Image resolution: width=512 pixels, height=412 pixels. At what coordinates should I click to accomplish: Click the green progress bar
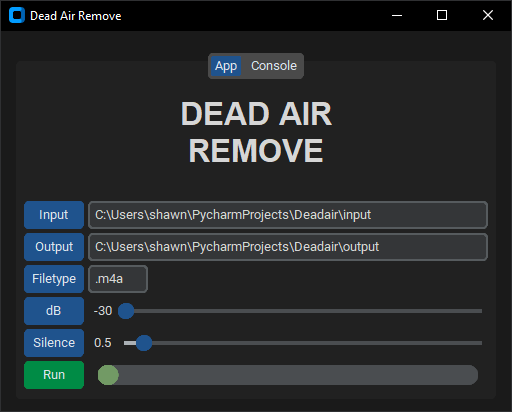point(288,375)
